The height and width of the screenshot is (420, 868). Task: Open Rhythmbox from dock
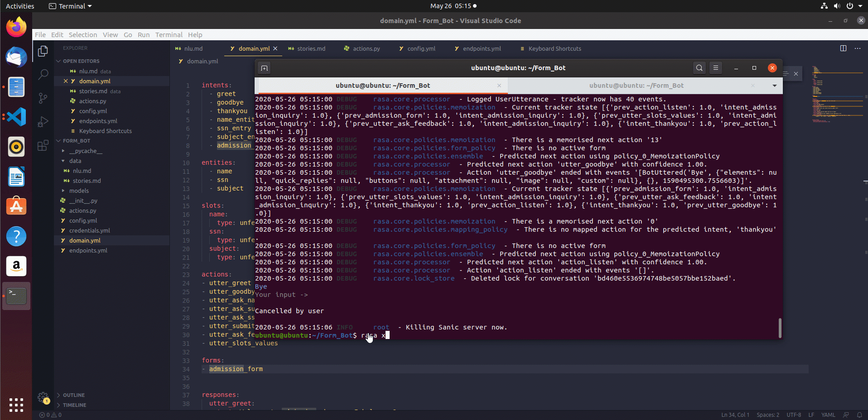(16, 147)
